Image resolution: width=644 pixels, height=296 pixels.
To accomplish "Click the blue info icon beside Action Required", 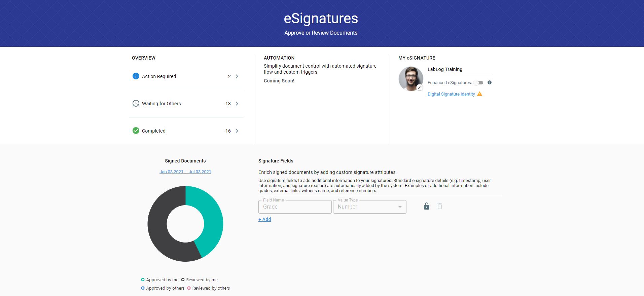I will [136, 76].
